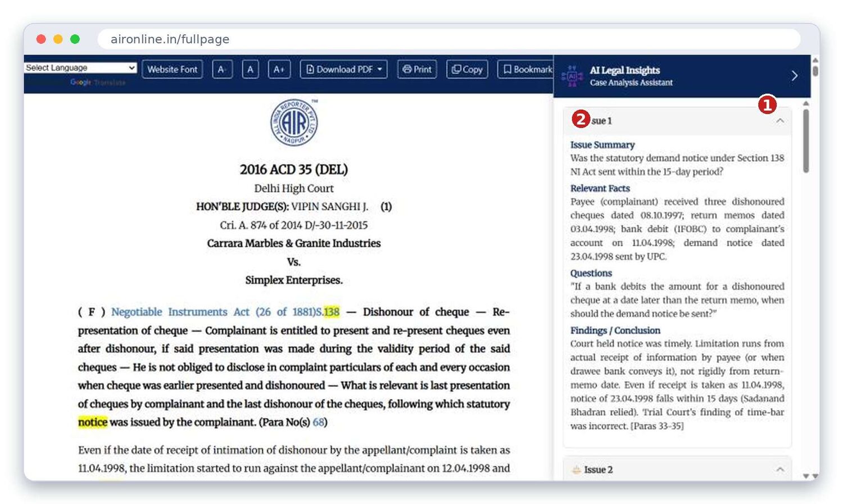Print the judgment page

click(417, 69)
